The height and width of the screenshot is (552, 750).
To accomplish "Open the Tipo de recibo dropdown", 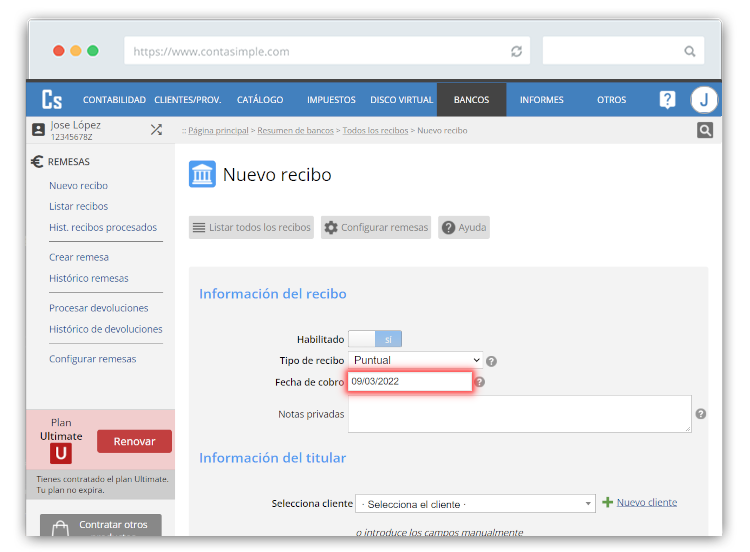I will [415, 360].
